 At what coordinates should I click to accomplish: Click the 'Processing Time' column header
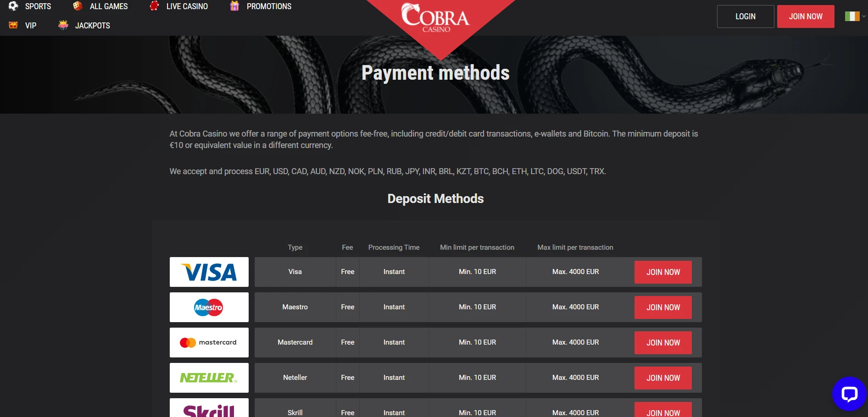point(394,247)
